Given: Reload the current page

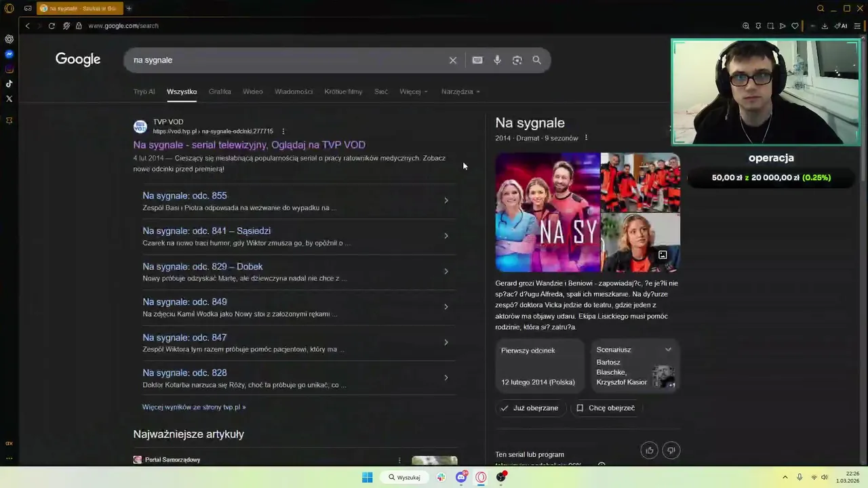Looking at the screenshot, I should [x=52, y=26].
